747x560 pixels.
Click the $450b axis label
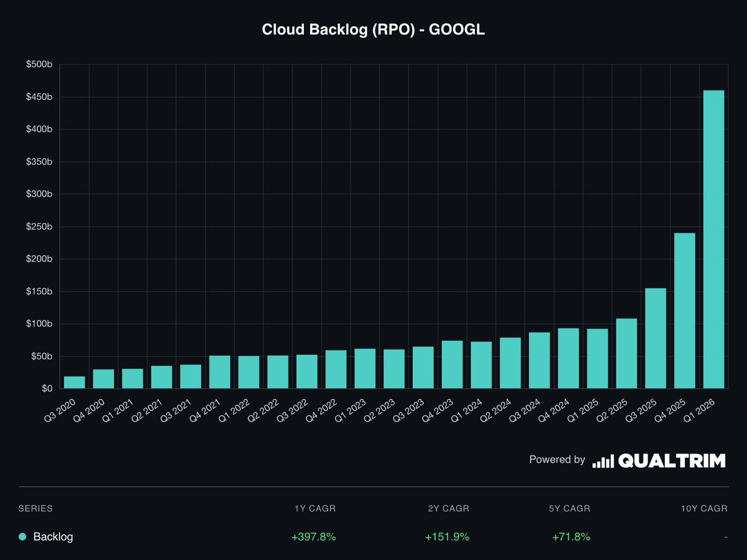tap(39, 97)
